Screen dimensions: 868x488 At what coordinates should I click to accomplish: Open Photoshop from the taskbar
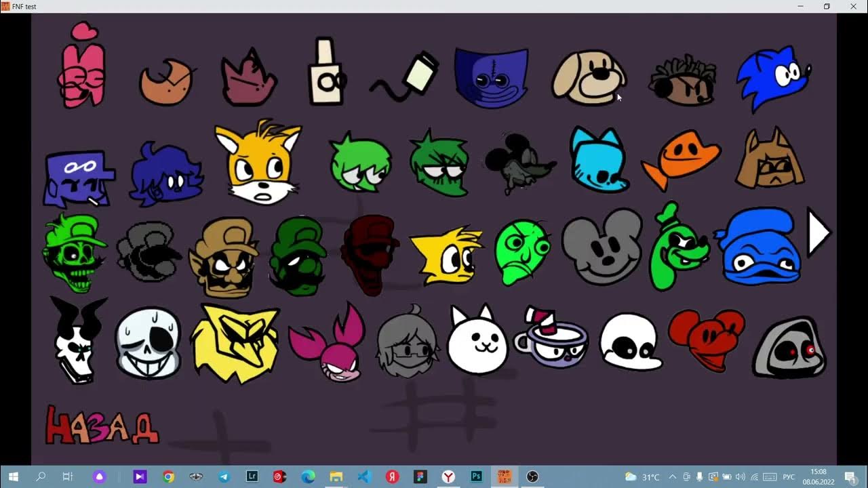tap(476, 476)
